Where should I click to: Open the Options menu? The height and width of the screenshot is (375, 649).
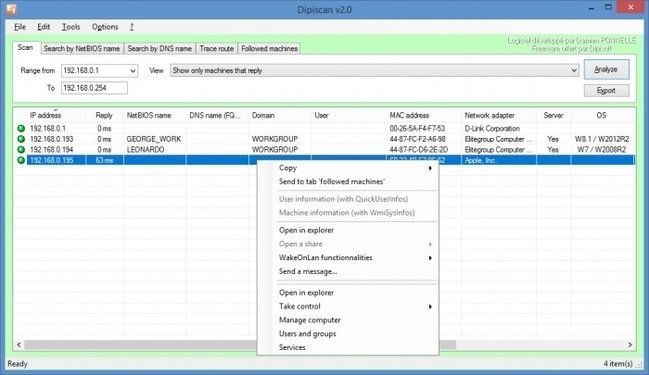[105, 27]
